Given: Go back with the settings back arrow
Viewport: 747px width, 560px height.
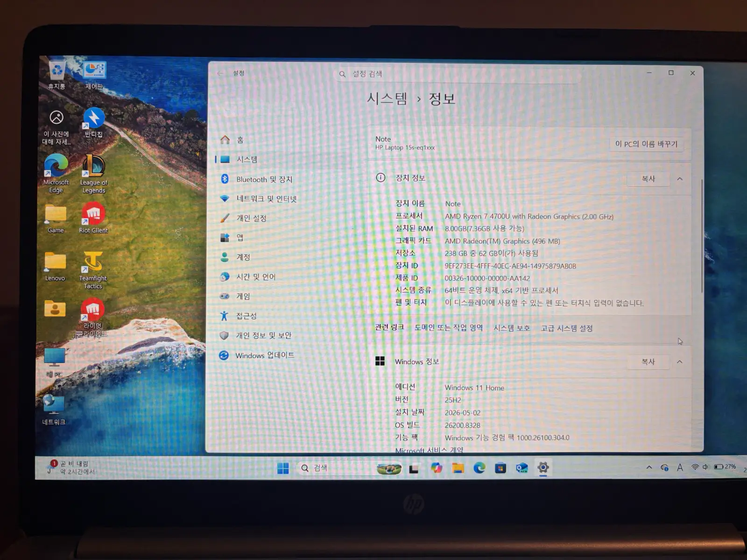Looking at the screenshot, I should coord(220,73).
